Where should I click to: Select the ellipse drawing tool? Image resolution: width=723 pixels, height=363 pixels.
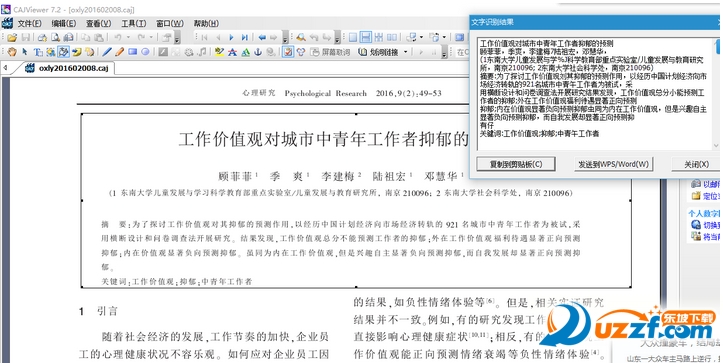[x=145, y=52]
